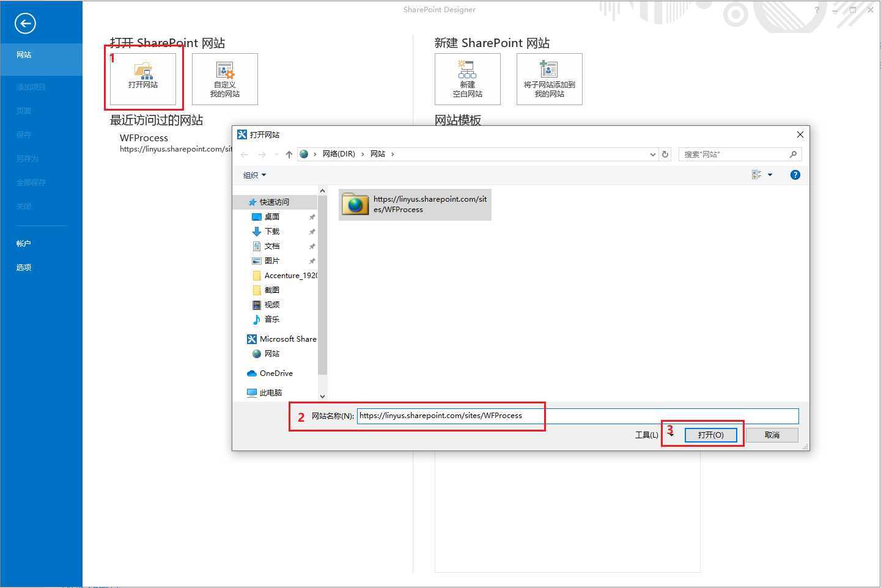This screenshot has height=588, width=881.
Task: Open recent site WFProcess link
Action: pos(176,143)
